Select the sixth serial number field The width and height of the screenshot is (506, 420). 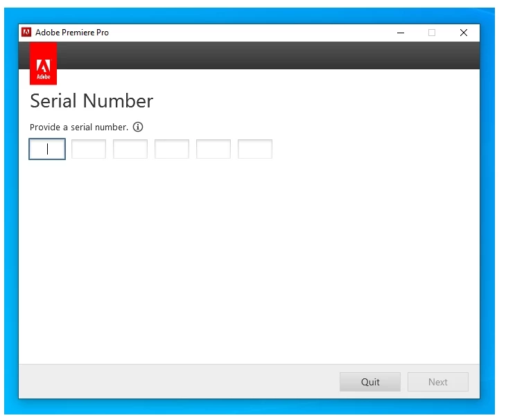coord(255,149)
